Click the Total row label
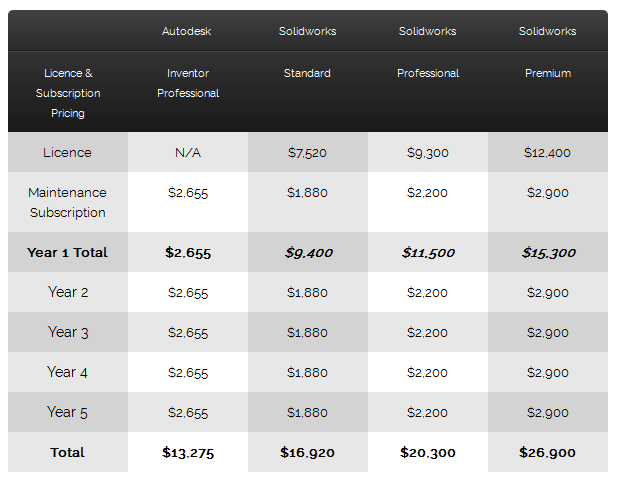The height and width of the screenshot is (483, 619). pos(68,452)
